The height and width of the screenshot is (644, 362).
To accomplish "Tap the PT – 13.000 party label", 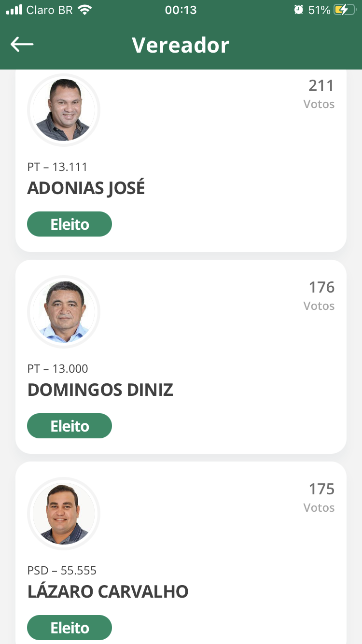I will click(58, 369).
